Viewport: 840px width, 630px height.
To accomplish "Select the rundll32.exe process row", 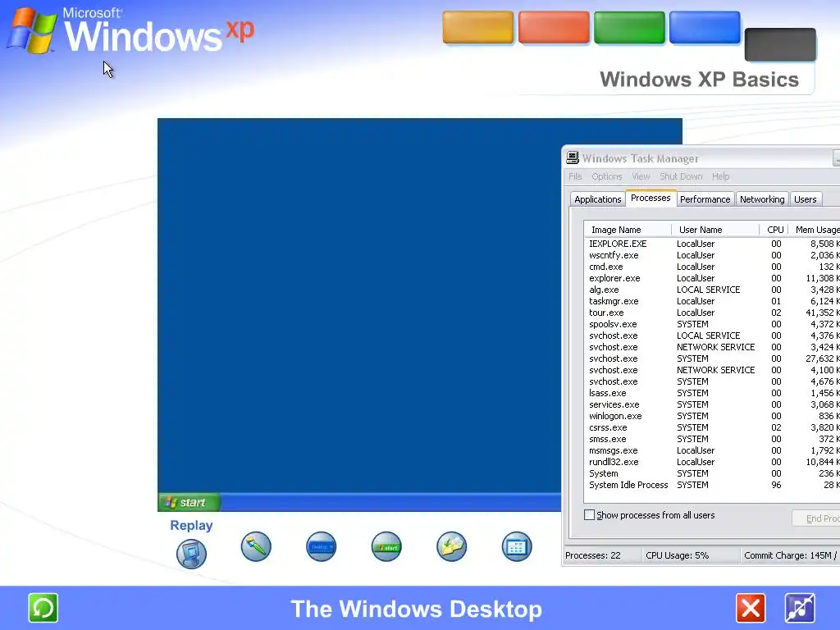I will [712, 463].
